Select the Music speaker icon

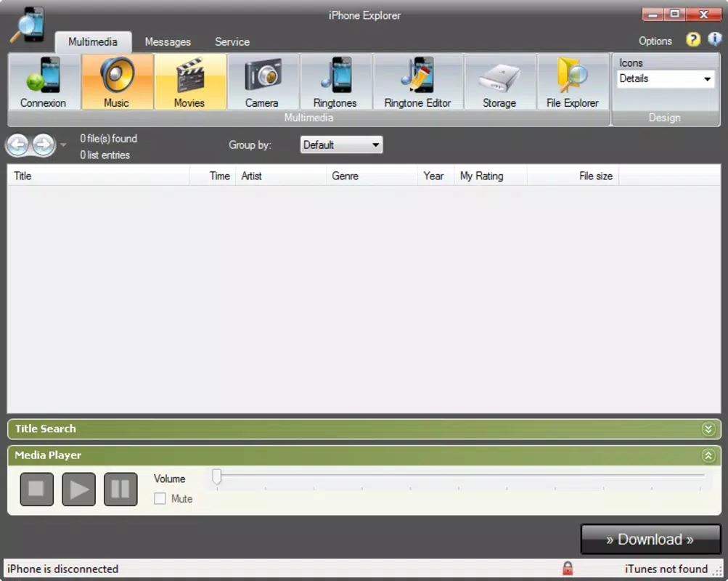coord(117,82)
